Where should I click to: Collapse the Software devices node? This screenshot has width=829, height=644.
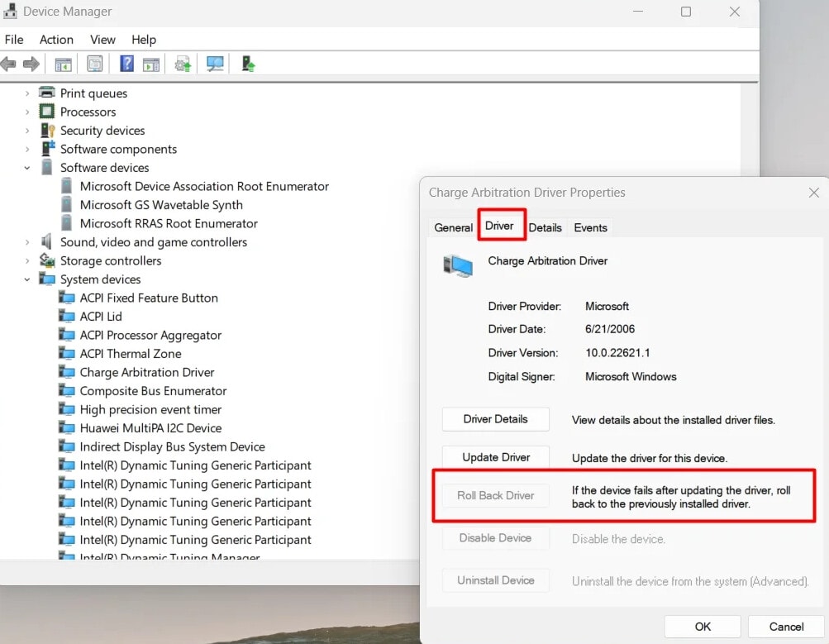click(x=27, y=168)
